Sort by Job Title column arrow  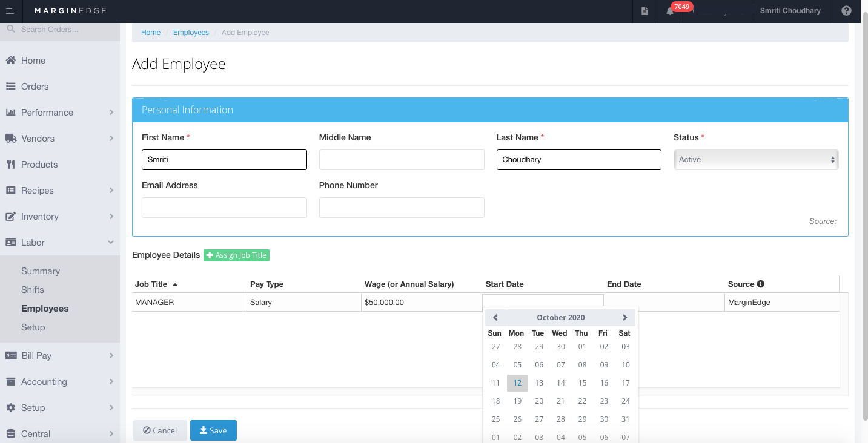(x=175, y=284)
